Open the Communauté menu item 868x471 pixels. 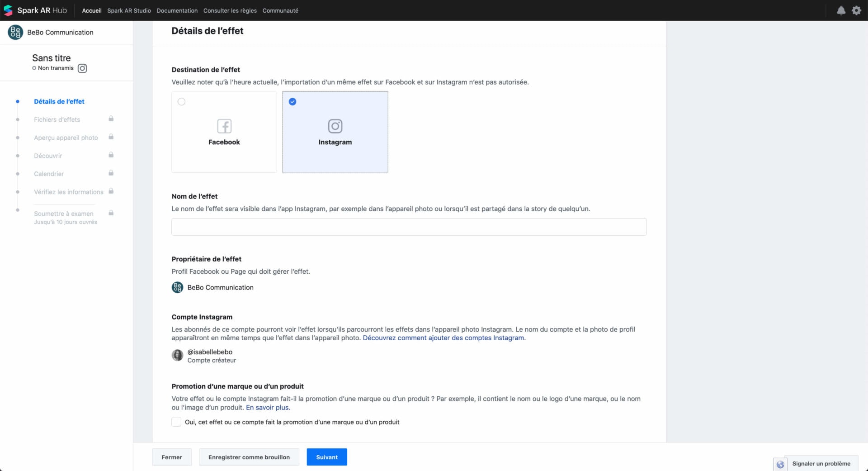point(280,10)
